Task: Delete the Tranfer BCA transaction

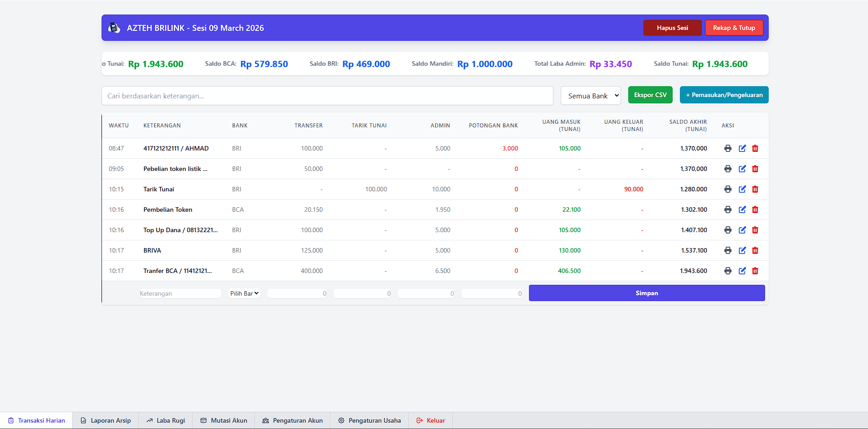Action: click(x=755, y=271)
